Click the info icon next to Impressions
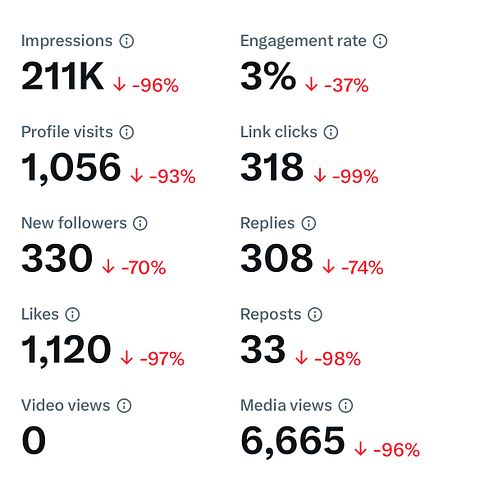This screenshot has height=479, width=480. tap(127, 41)
